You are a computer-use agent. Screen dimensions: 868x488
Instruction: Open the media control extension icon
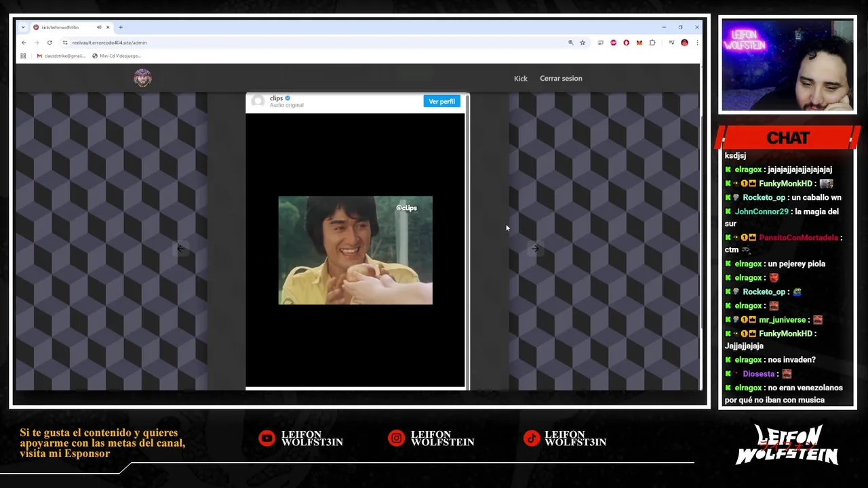(x=601, y=43)
